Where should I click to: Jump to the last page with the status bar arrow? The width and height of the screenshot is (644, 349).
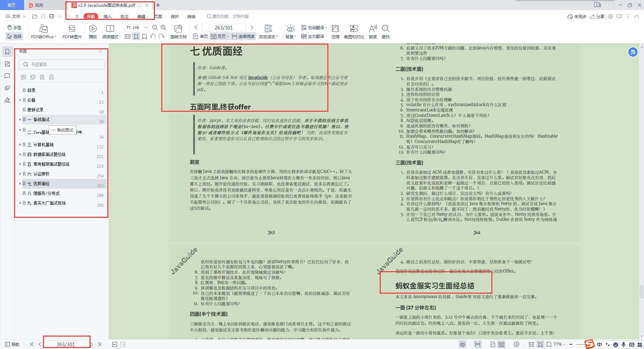point(100,344)
